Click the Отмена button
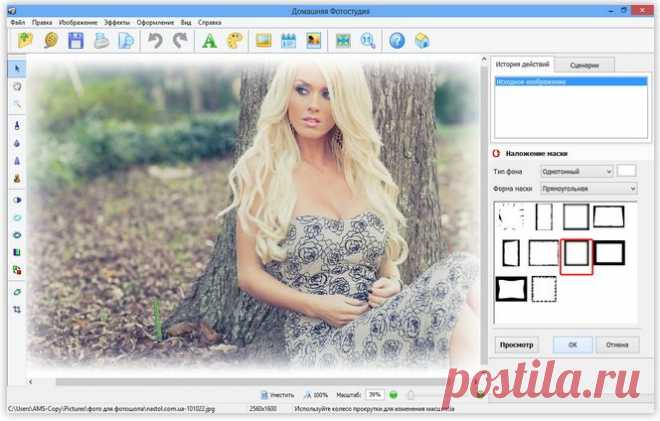 tap(617, 345)
